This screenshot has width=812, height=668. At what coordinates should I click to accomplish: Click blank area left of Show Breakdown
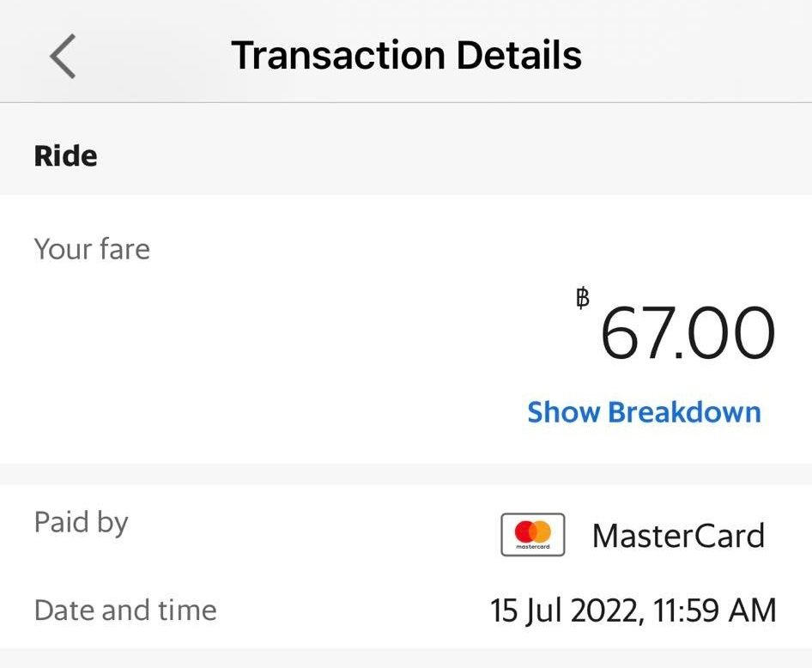(300, 412)
